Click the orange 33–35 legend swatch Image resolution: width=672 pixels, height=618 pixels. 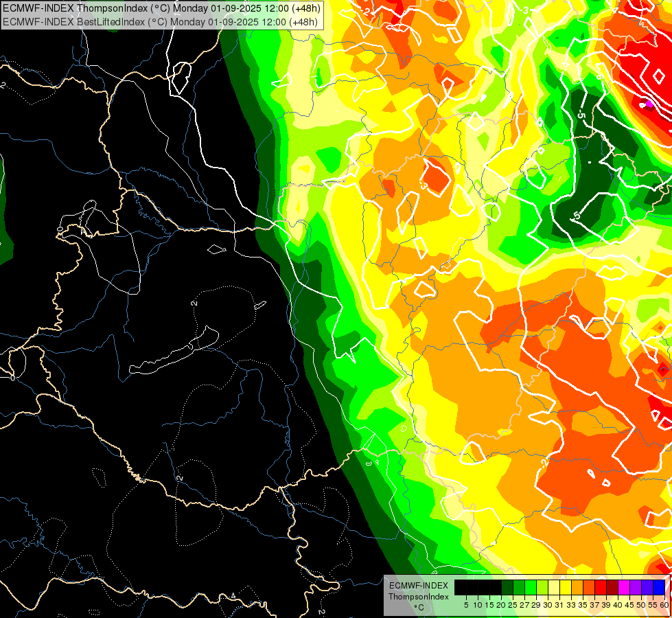(x=577, y=587)
